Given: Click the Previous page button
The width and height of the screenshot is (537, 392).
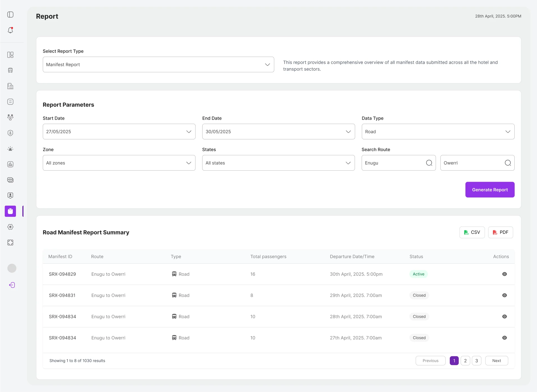Looking at the screenshot, I should pyautogui.click(x=430, y=361).
